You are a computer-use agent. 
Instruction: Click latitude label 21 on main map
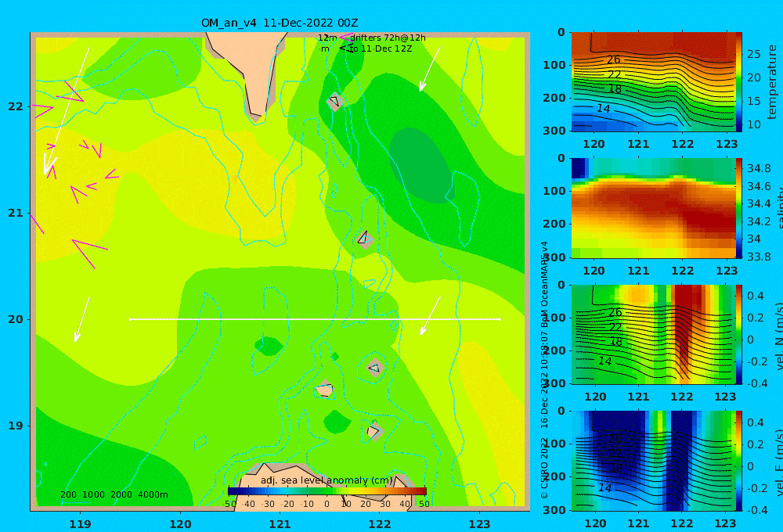tap(16, 213)
